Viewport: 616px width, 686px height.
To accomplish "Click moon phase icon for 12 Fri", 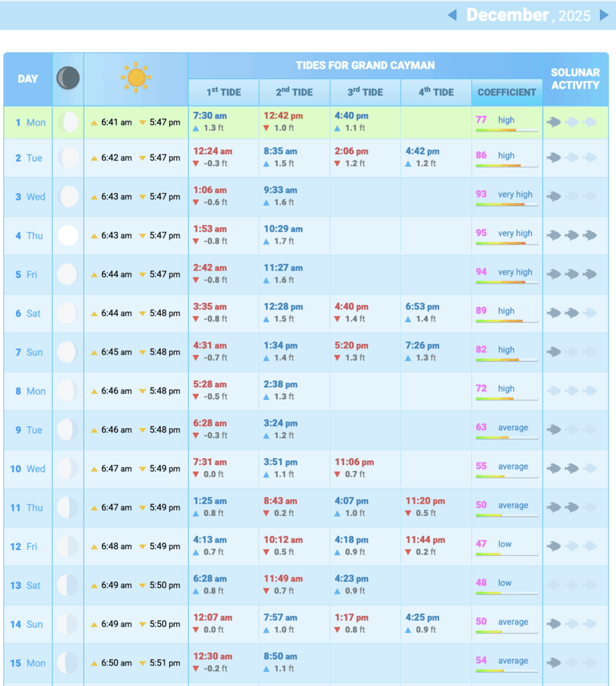I will click(x=68, y=546).
